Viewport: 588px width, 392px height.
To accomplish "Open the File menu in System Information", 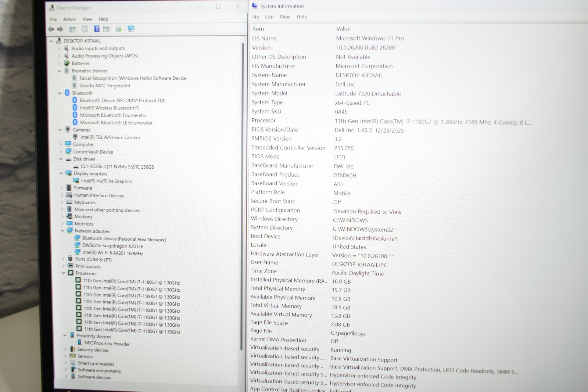I will point(255,17).
